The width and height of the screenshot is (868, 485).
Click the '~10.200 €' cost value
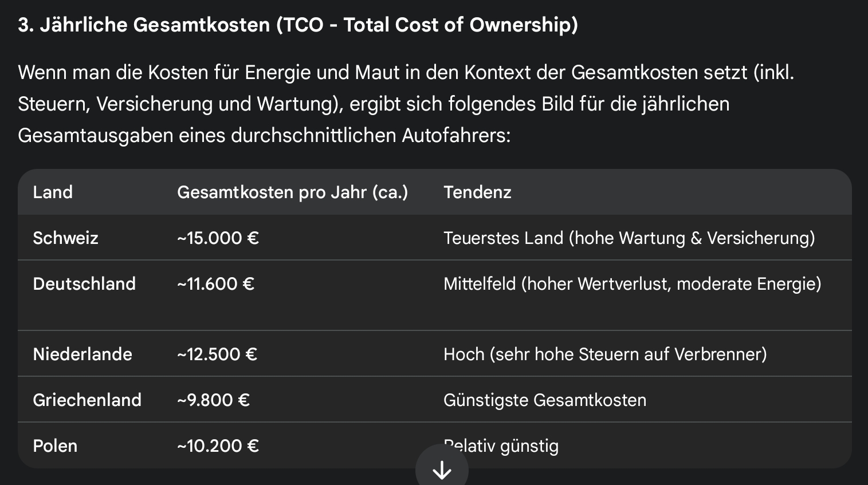[x=218, y=446]
